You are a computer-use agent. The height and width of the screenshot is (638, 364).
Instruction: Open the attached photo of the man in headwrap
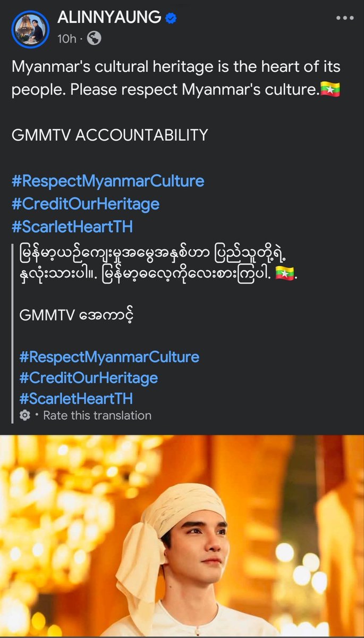(x=182, y=536)
